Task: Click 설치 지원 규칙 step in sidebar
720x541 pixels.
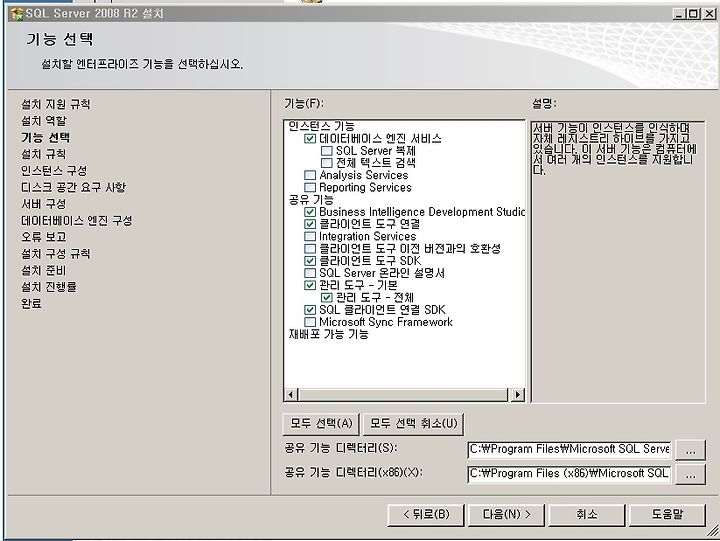Action: pos(56,104)
